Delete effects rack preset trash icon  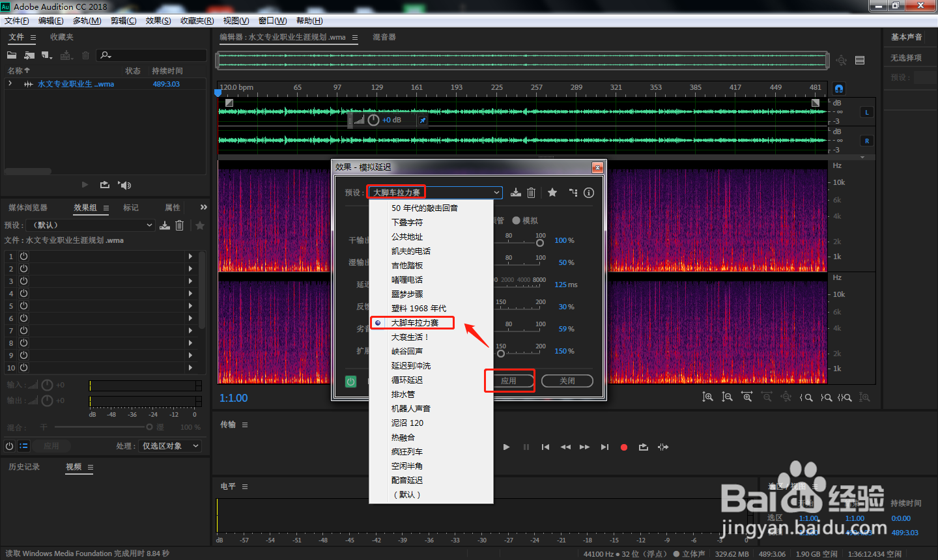coord(180,225)
